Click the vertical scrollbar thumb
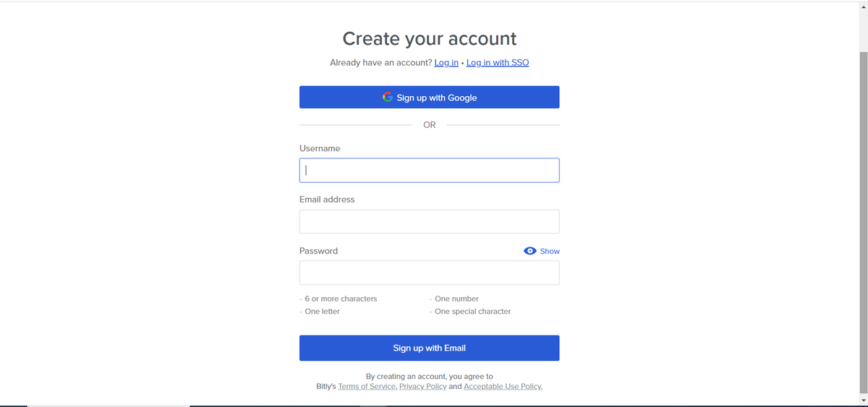Viewport: 868px width, 407px height. tap(863, 217)
